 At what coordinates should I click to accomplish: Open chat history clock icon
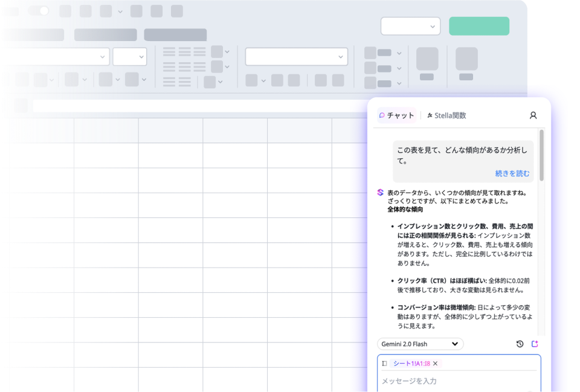coord(520,344)
